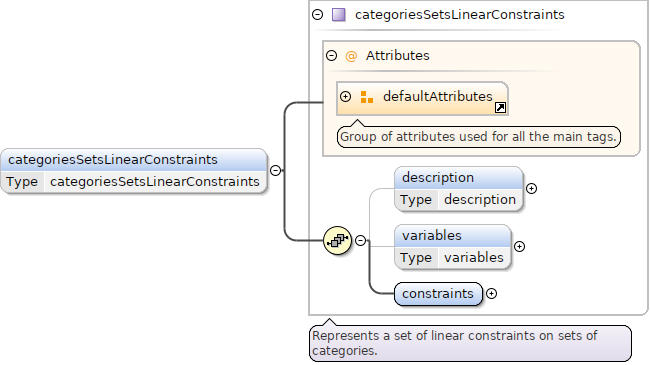
Task: Click the sequence compositor icon
Action: (x=337, y=241)
